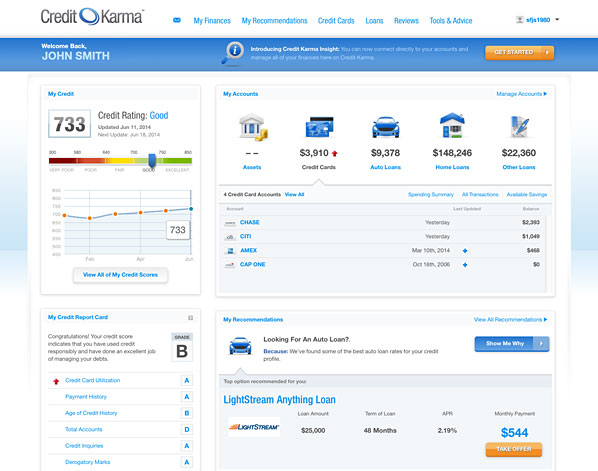
Task: Click the Take Offer button
Action: coord(514,449)
